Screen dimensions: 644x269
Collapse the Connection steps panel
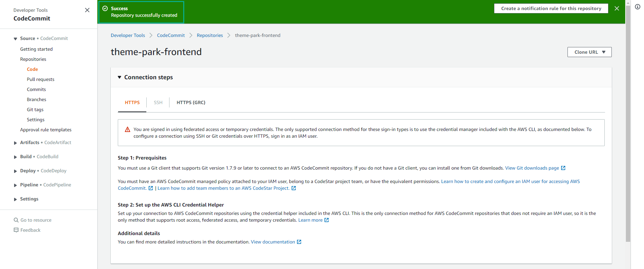(x=119, y=77)
